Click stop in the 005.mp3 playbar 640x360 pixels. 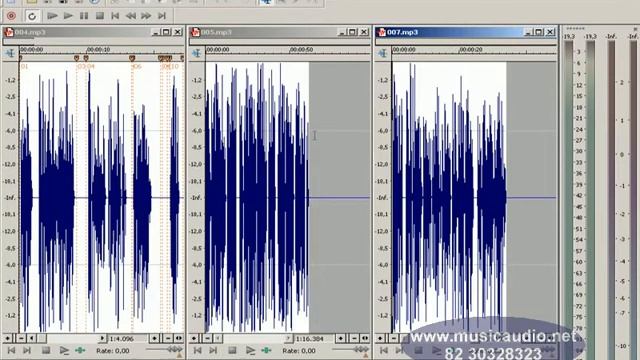(232, 350)
